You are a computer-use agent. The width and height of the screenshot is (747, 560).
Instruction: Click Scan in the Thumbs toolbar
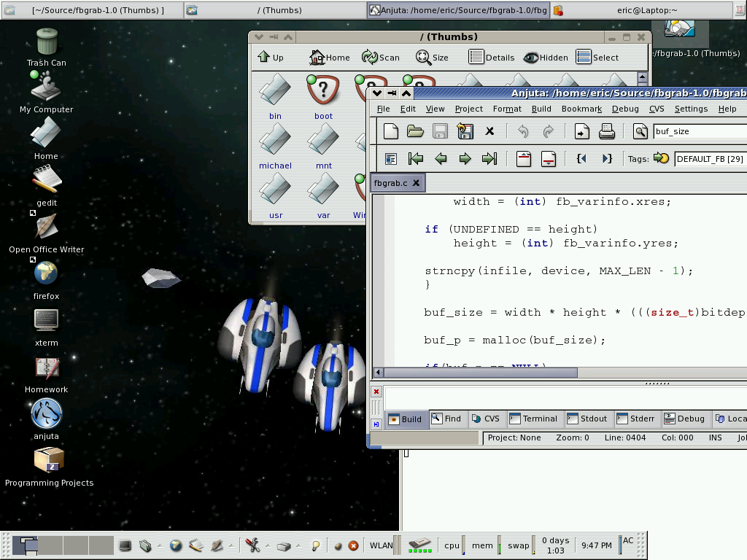380,57
